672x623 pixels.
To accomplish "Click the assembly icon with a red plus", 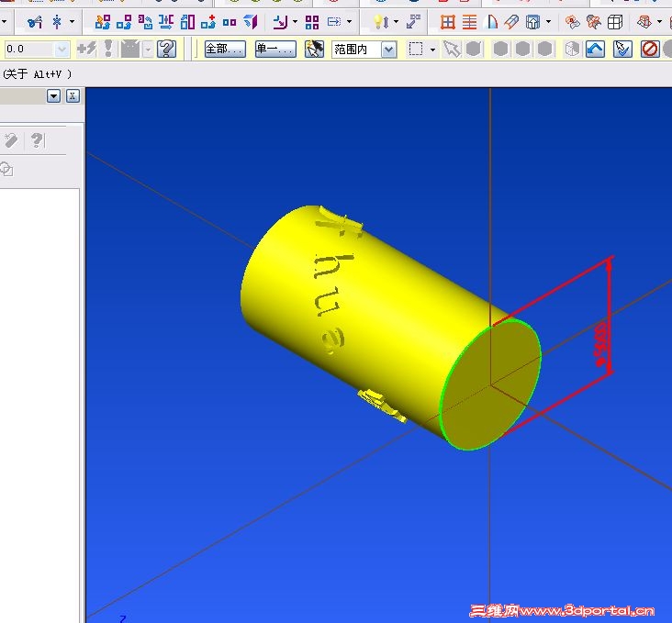I will (208, 21).
